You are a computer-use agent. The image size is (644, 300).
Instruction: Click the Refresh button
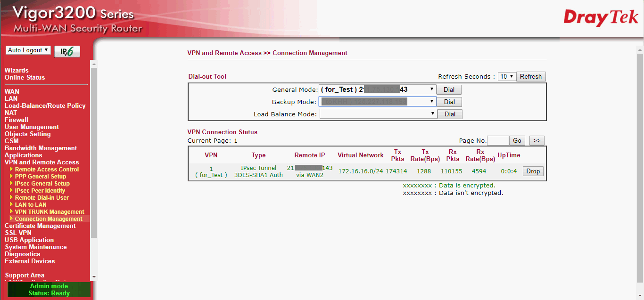click(531, 76)
